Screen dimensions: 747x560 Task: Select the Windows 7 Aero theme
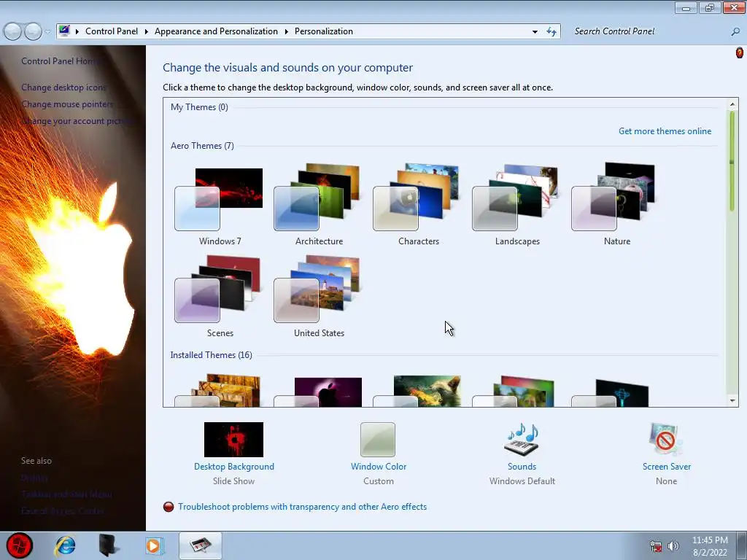click(x=219, y=206)
